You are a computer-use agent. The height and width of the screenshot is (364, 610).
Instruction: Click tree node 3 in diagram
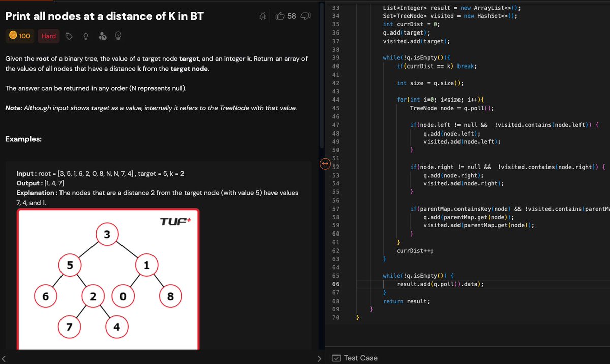107,235
